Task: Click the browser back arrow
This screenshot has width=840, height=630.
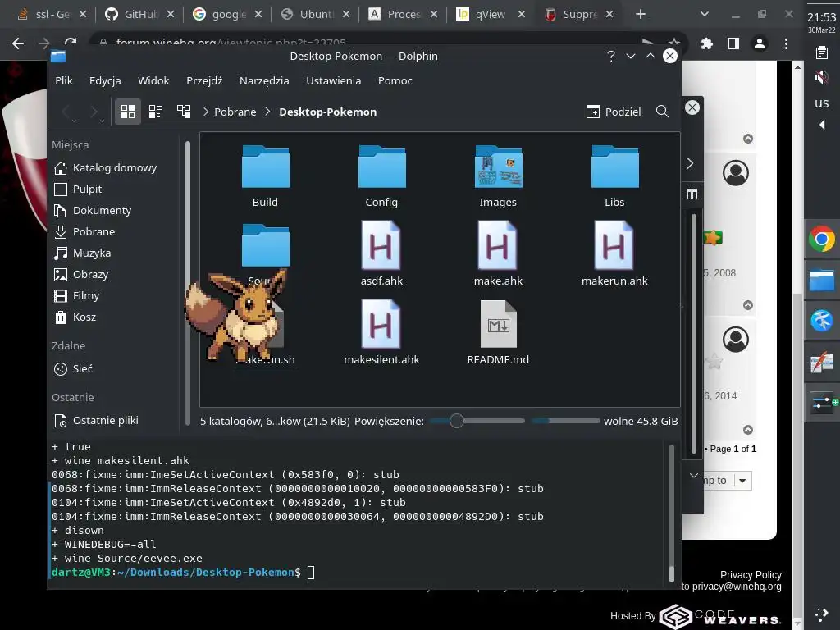Action: pyautogui.click(x=18, y=43)
